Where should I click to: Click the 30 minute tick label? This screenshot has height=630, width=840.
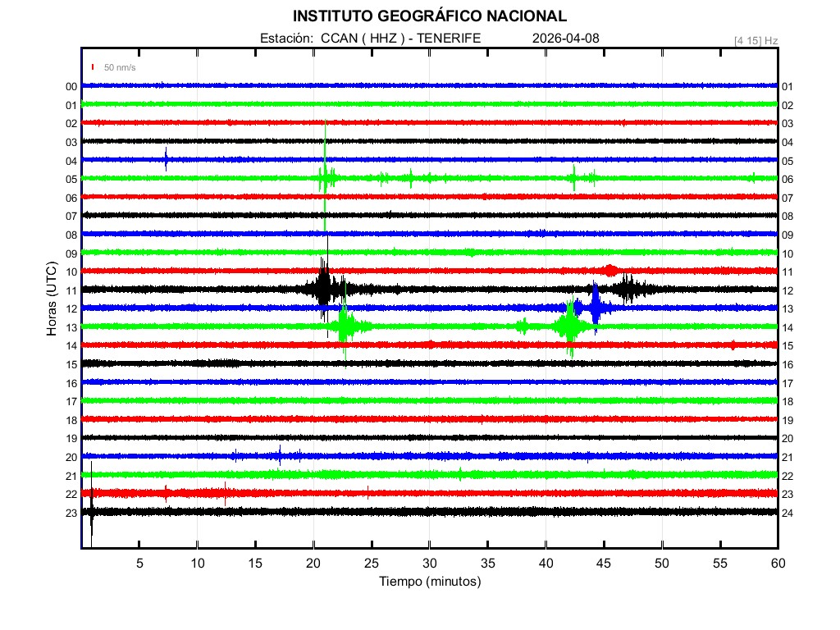click(x=430, y=564)
